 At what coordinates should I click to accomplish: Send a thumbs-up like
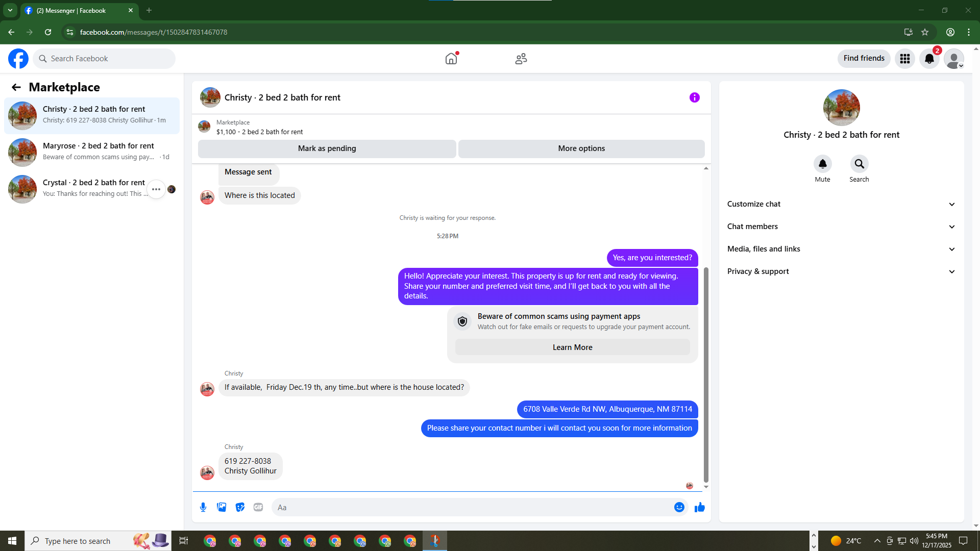click(699, 507)
